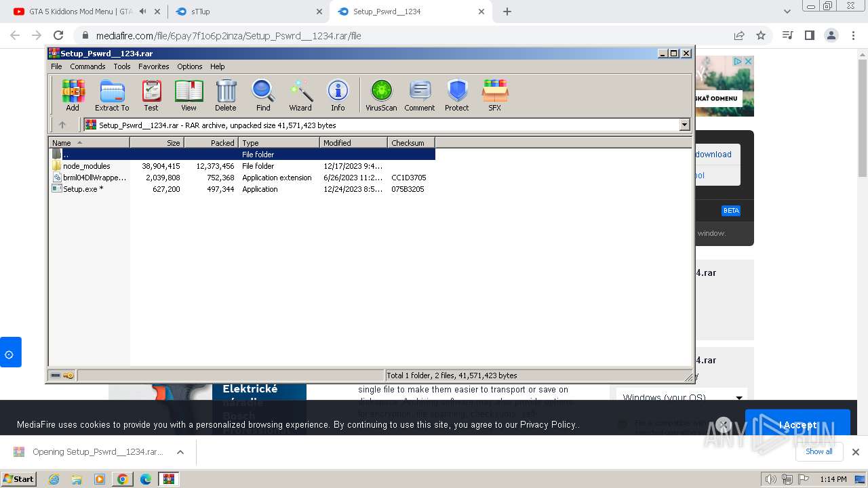Go back in browser history
Viewport: 868px width, 488px height.
point(15,35)
